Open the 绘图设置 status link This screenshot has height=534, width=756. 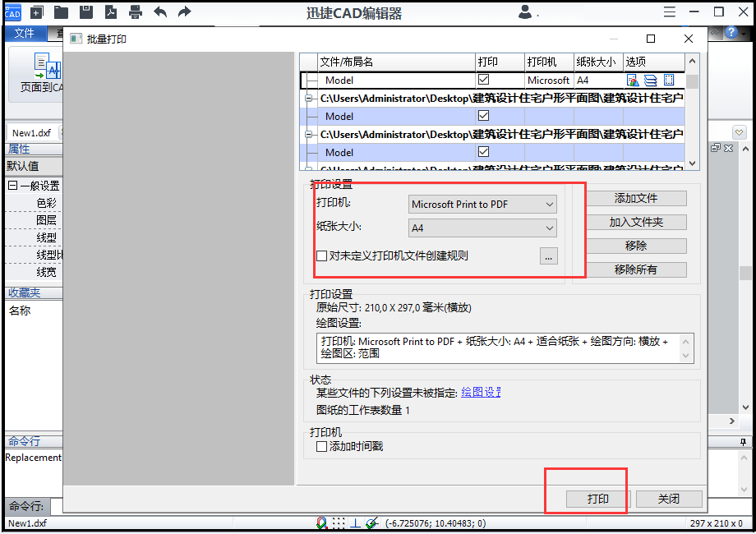481,393
